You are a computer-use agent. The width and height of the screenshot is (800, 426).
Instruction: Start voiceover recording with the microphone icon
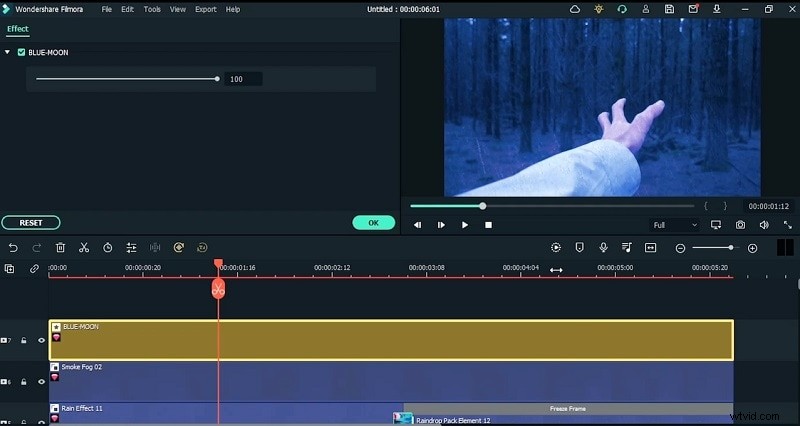pos(603,247)
